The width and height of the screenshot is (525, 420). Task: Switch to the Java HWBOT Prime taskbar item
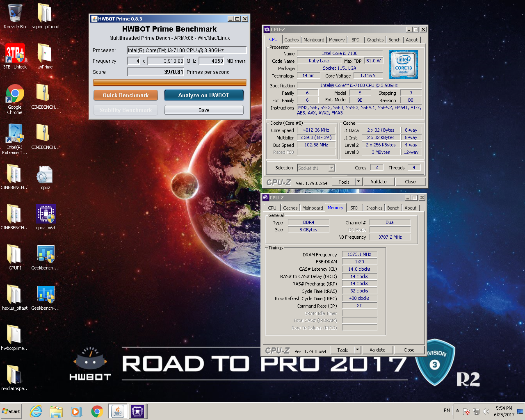(x=117, y=411)
